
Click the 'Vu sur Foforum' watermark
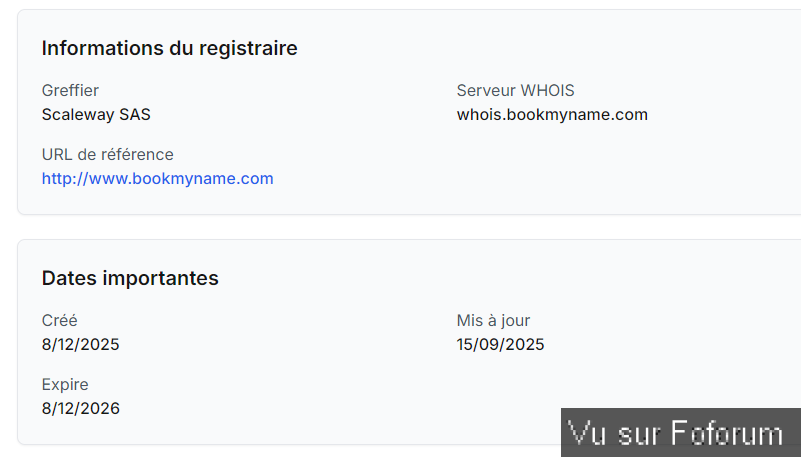pyautogui.click(x=676, y=433)
